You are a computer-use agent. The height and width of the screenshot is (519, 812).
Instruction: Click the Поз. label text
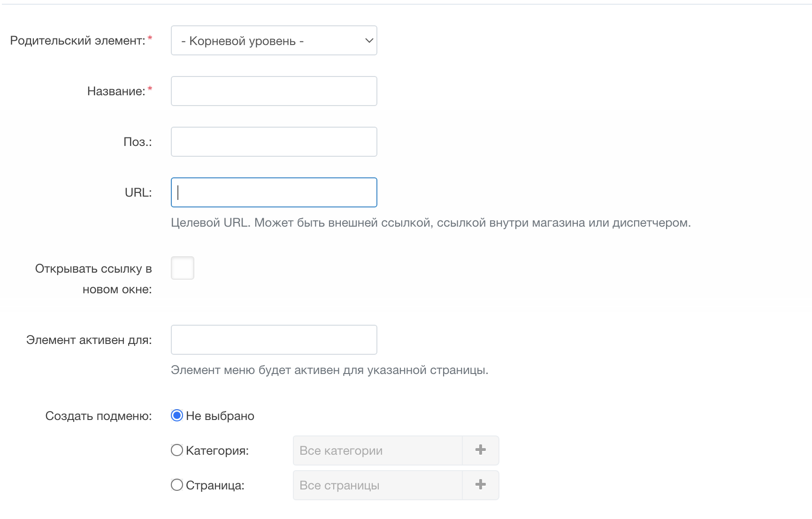138,142
